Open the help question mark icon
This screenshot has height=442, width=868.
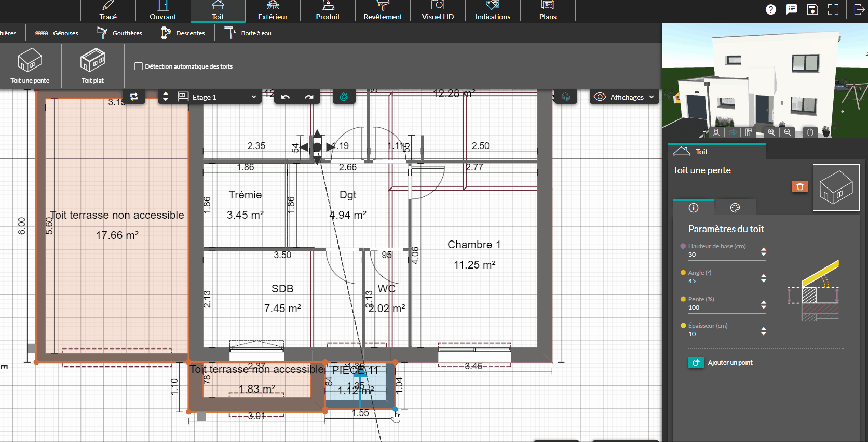tap(771, 9)
